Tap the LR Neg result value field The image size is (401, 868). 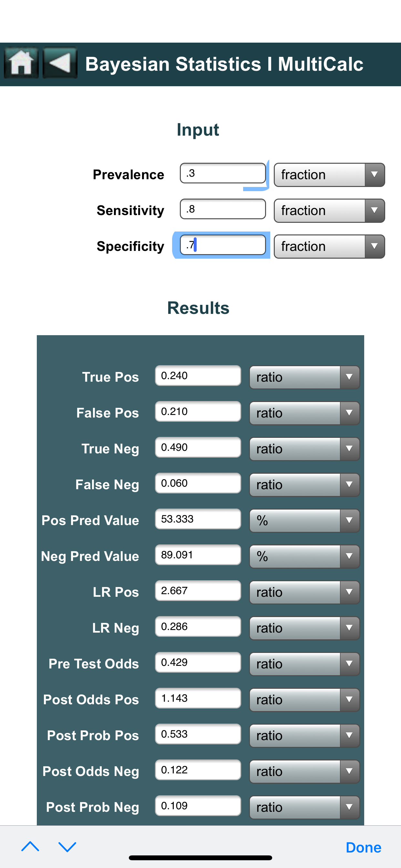(x=198, y=626)
